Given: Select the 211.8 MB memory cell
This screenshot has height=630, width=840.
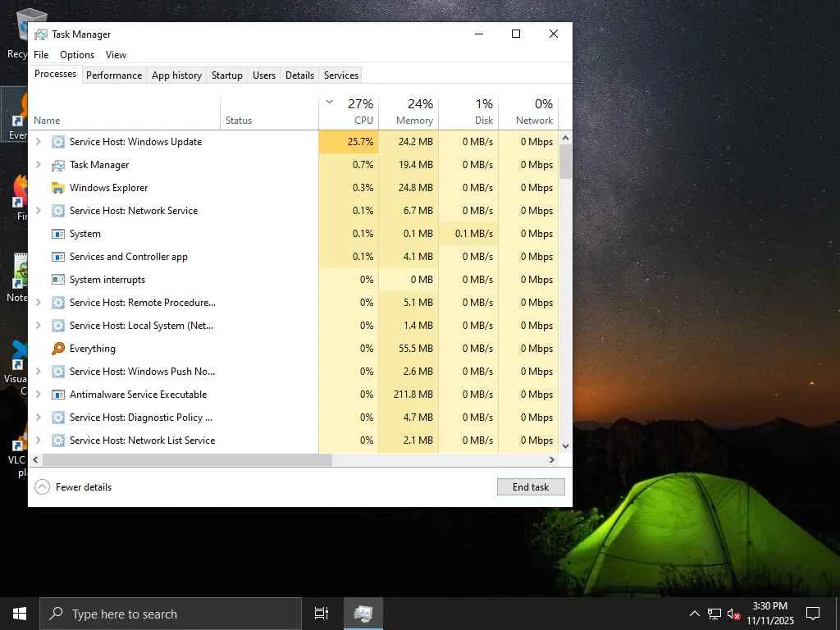Looking at the screenshot, I should [409, 395].
